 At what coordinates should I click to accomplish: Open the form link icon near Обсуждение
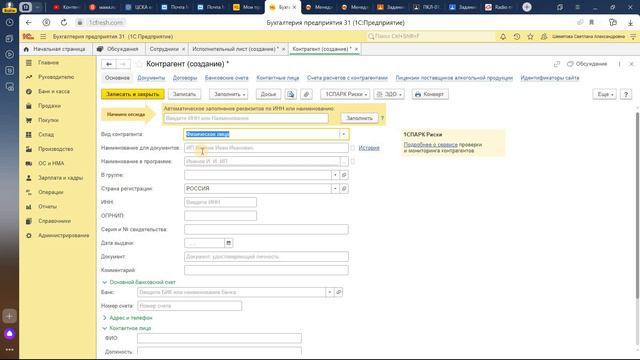[x=557, y=64]
